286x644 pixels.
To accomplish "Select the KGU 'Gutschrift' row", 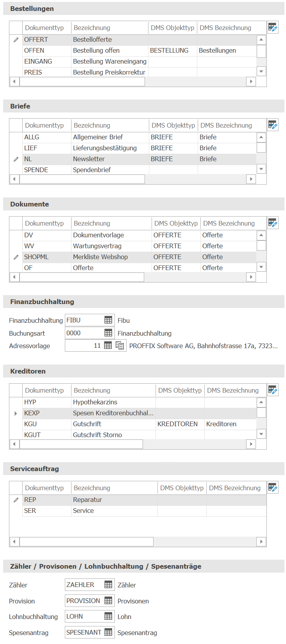I will coord(139,424).
